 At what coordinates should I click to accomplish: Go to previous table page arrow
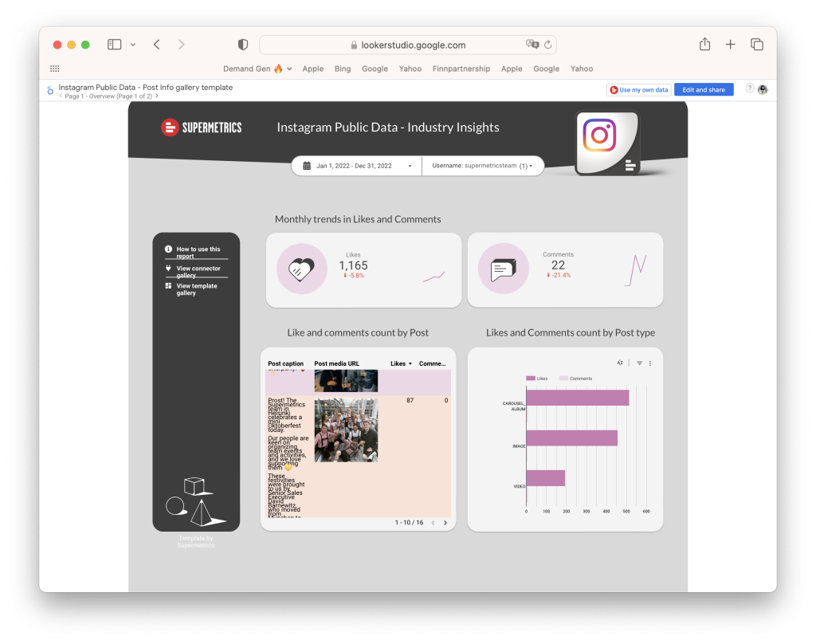coord(433,523)
